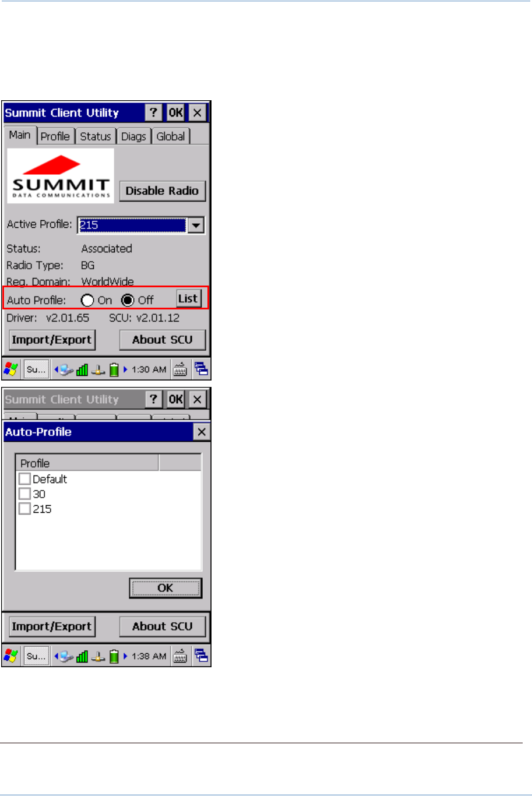The image size is (532, 796).
Task: Turn Auto Profile On
Action: (x=88, y=301)
